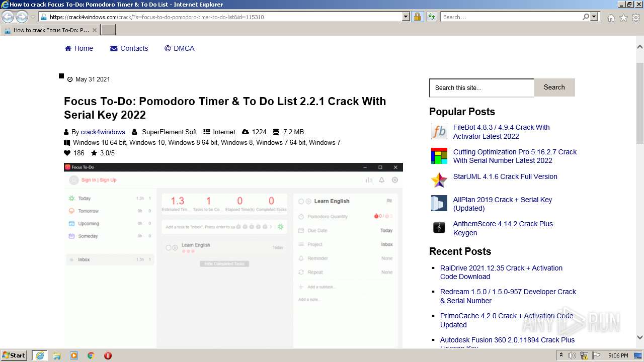Open the AllPlan 2019 Crack + Serial Key link
This screenshot has width=644, height=362.
[x=503, y=204]
